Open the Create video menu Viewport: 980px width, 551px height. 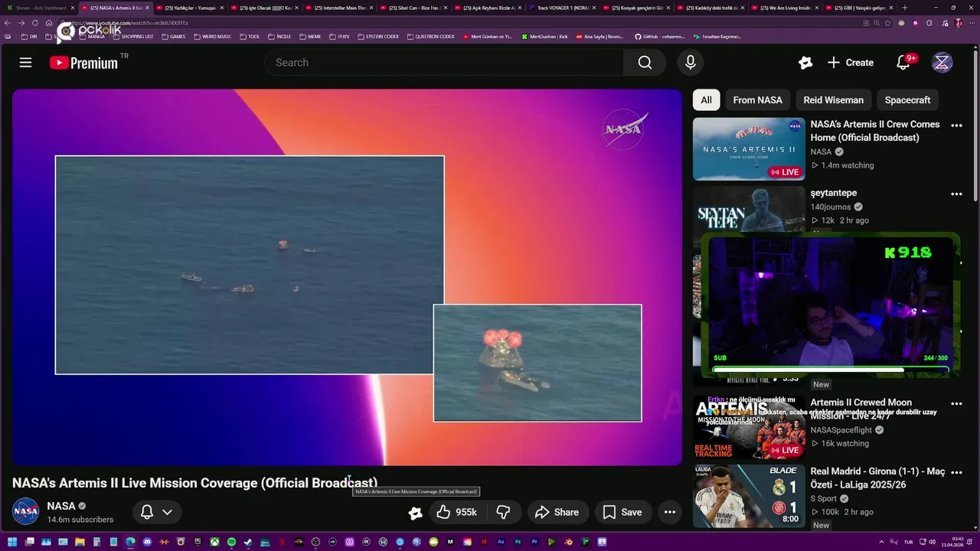coord(850,63)
